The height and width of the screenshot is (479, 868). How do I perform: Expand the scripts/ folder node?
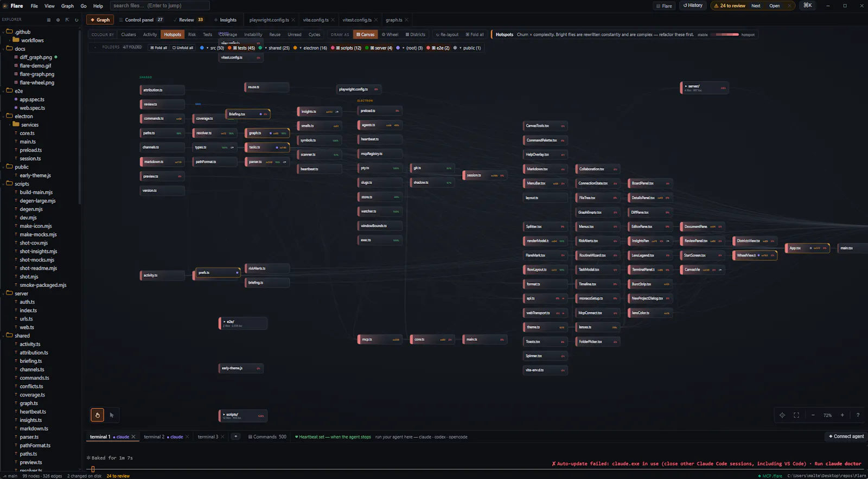[x=243, y=416]
